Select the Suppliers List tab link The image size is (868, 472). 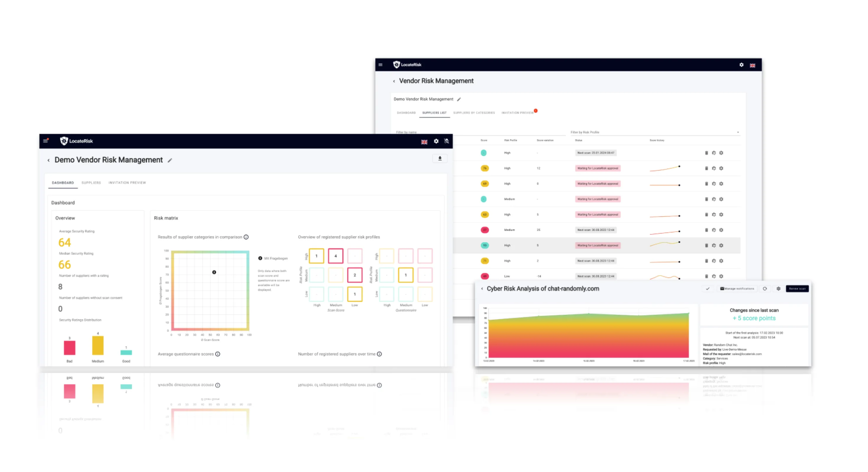click(x=434, y=113)
